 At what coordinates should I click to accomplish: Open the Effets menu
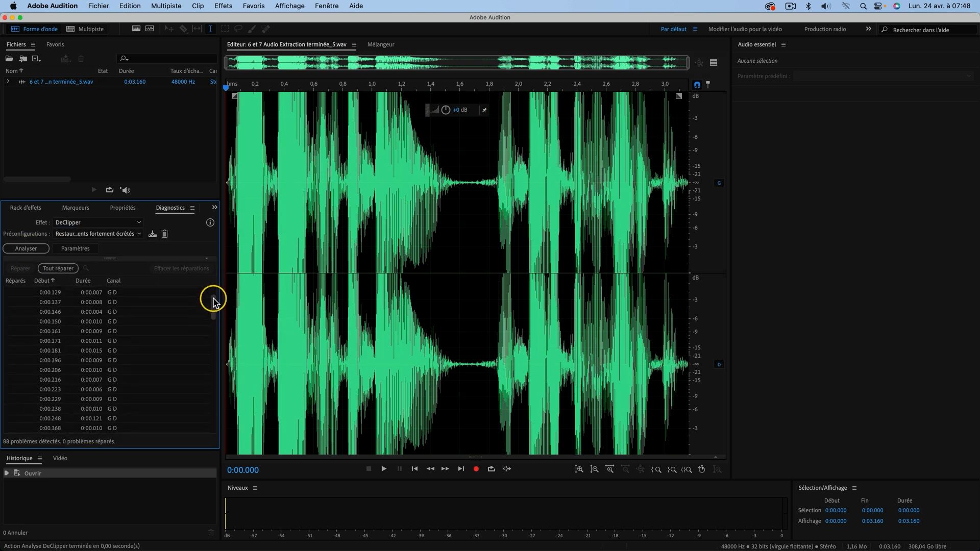point(223,6)
